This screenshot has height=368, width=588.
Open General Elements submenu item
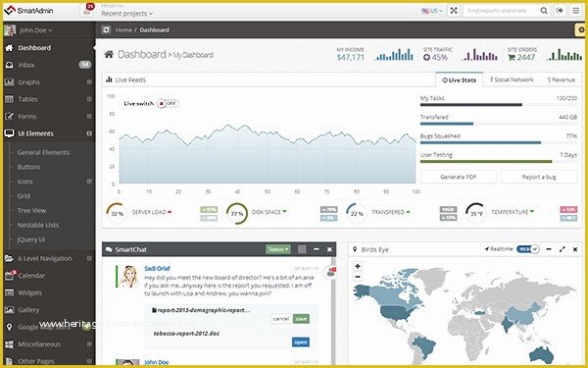43,152
